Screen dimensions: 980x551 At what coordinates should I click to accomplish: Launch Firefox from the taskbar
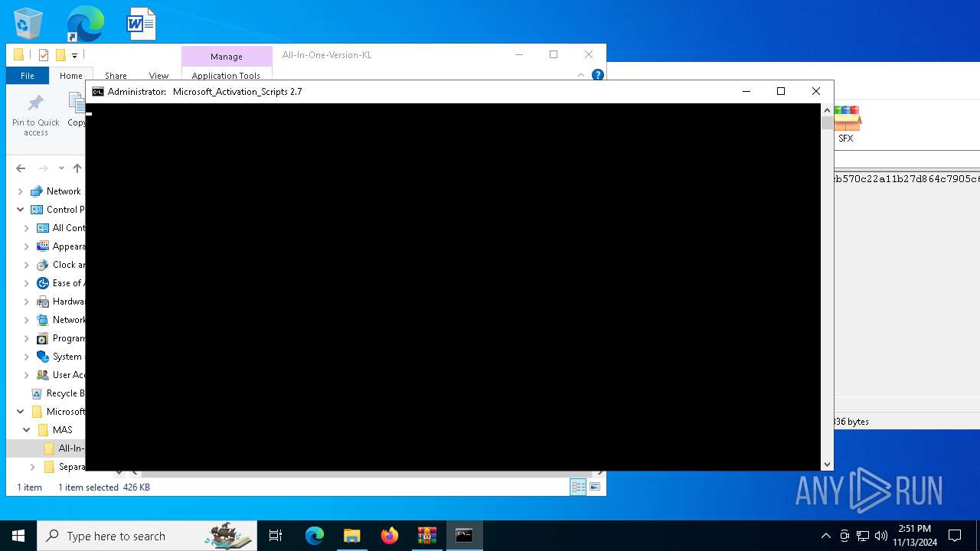point(390,536)
